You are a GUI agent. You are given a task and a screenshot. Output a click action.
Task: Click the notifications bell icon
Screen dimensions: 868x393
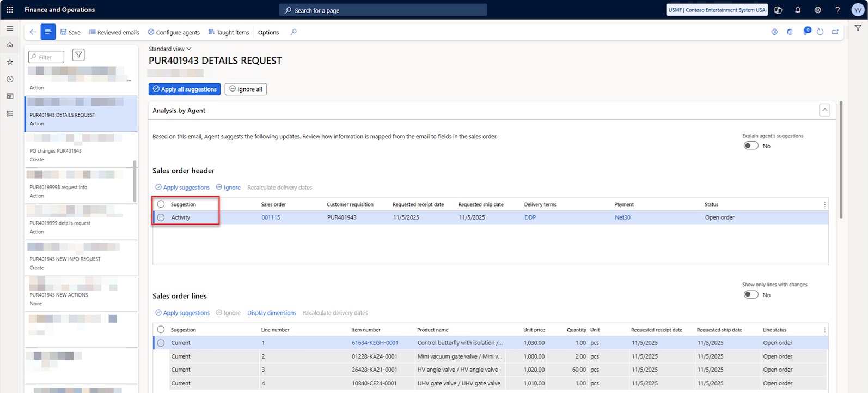click(798, 10)
